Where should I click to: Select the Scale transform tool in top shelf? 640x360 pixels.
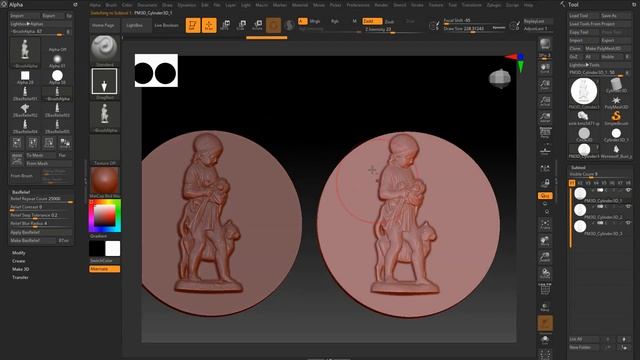point(241,25)
